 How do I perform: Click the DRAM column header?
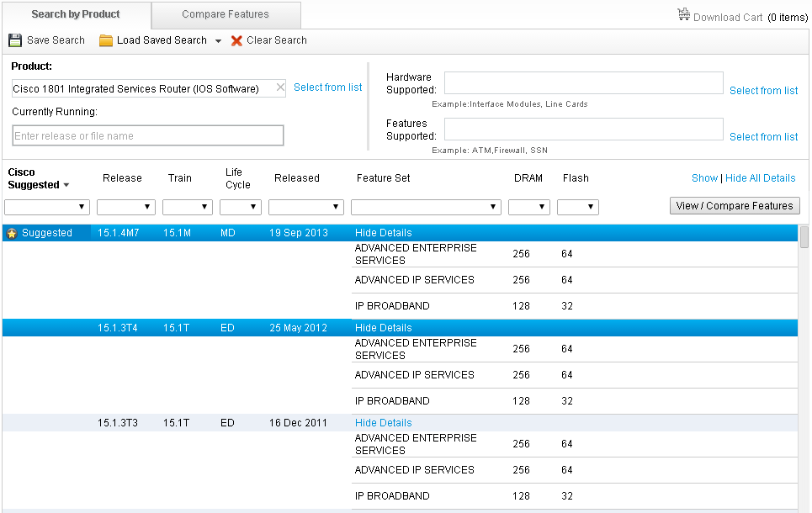pos(528,178)
